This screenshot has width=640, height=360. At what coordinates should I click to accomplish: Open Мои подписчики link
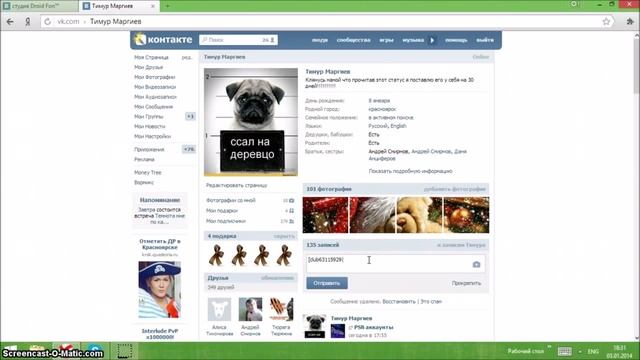point(226,221)
